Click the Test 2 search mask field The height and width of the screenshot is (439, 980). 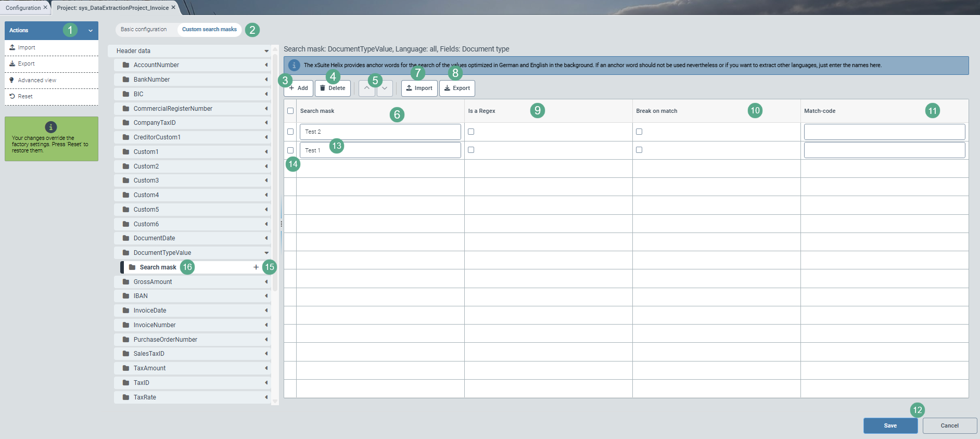(x=380, y=132)
